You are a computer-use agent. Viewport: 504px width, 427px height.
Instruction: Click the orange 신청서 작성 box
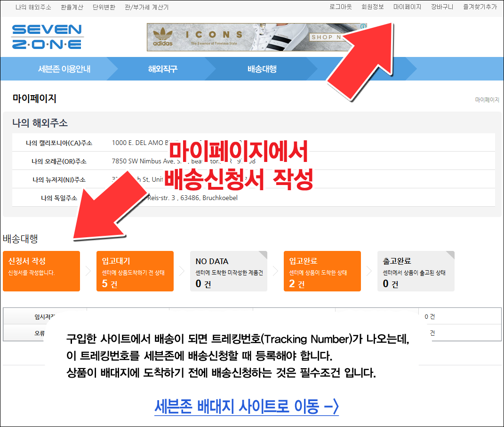coord(41,271)
